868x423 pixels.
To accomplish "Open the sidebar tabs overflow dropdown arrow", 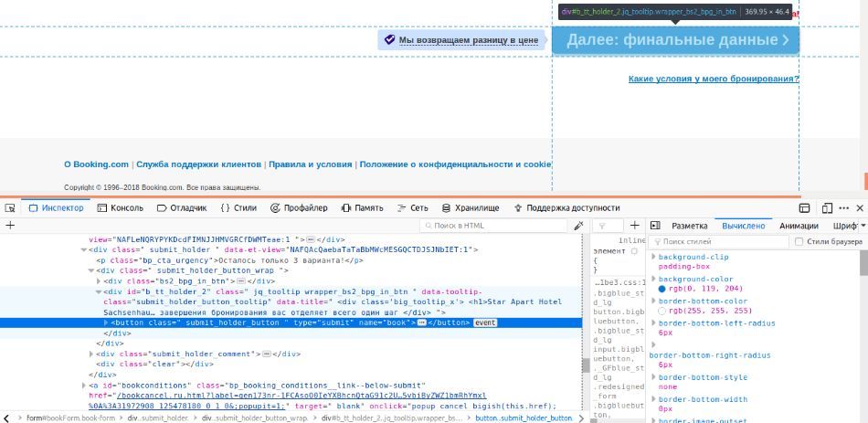I will pyautogui.click(x=863, y=226).
